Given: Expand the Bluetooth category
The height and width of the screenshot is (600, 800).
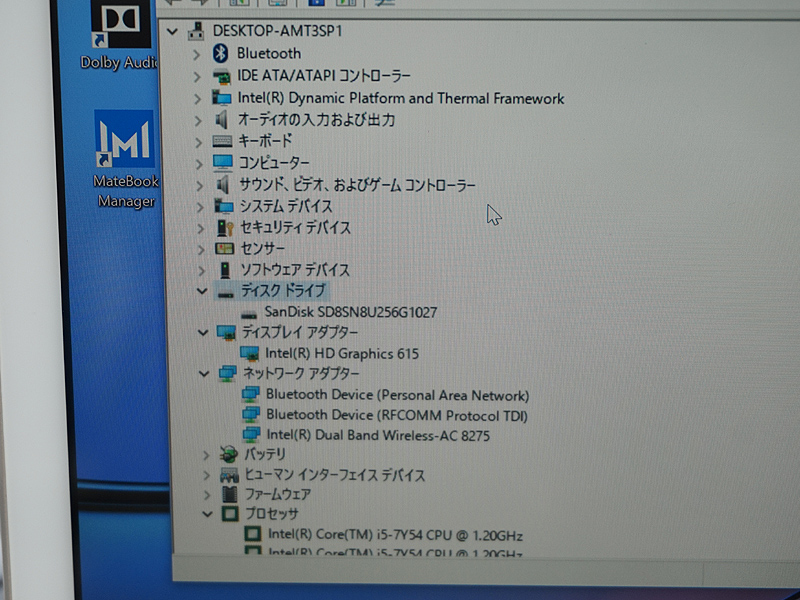Looking at the screenshot, I should point(196,54).
